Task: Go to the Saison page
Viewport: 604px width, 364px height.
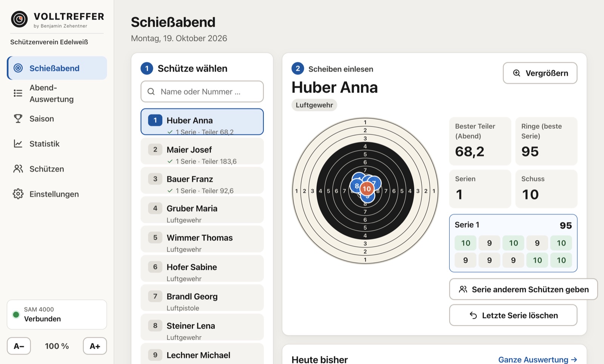Action: tap(57, 119)
